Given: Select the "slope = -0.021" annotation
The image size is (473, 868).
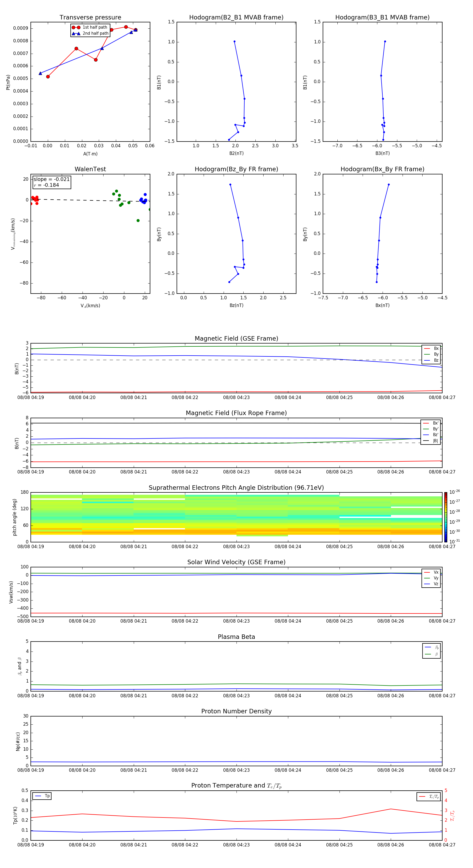Looking at the screenshot, I should coord(52,179).
